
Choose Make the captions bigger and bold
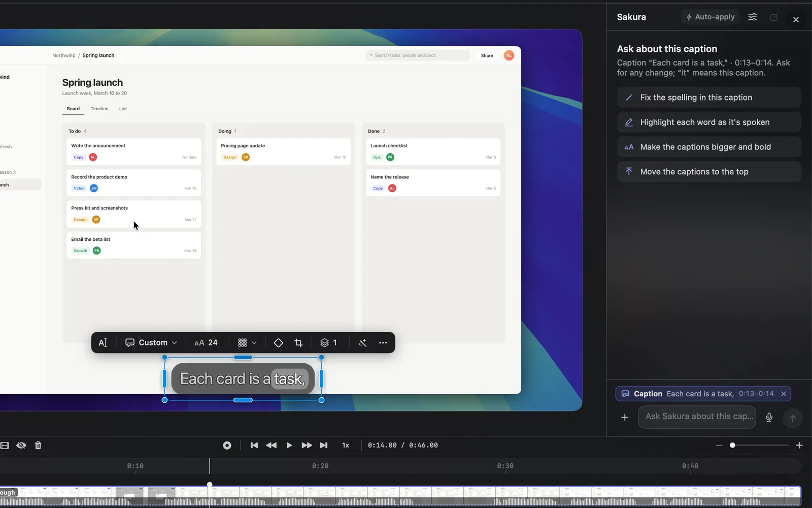click(709, 147)
